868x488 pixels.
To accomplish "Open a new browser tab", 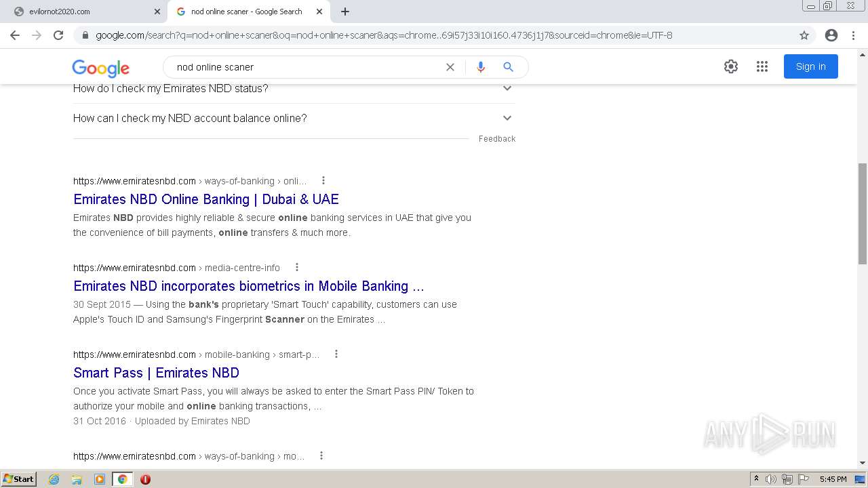I will click(345, 12).
